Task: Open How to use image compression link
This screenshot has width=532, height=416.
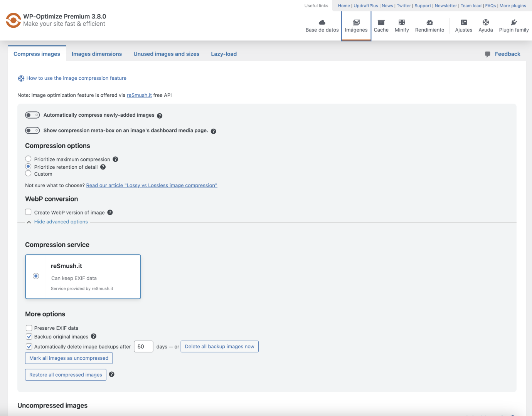Action: (76, 78)
